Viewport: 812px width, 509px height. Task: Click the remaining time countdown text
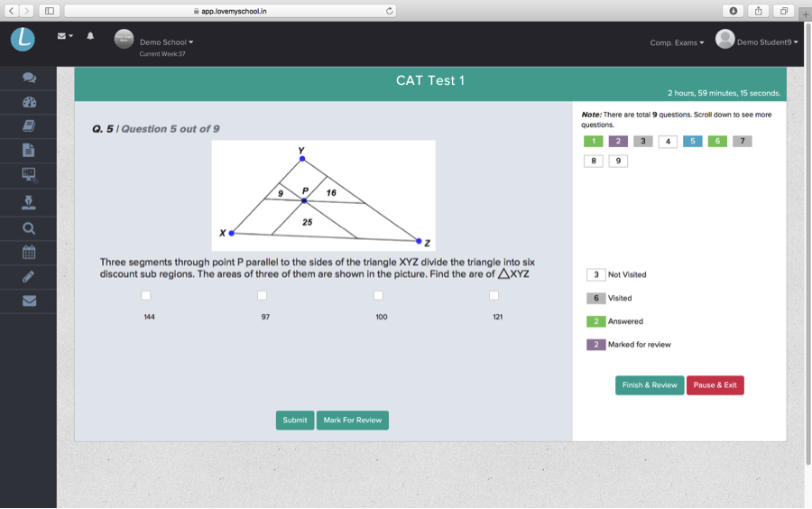coord(724,93)
